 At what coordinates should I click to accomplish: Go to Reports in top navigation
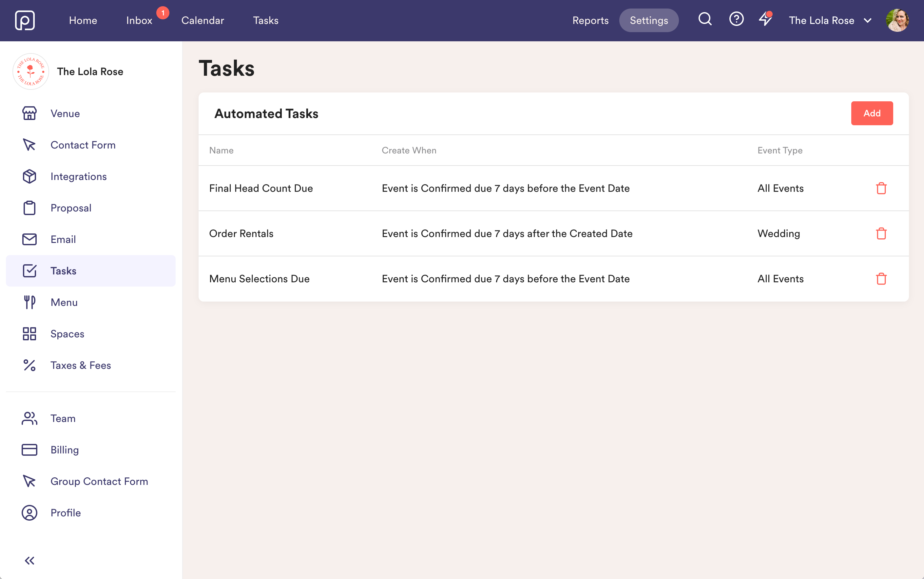point(590,20)
